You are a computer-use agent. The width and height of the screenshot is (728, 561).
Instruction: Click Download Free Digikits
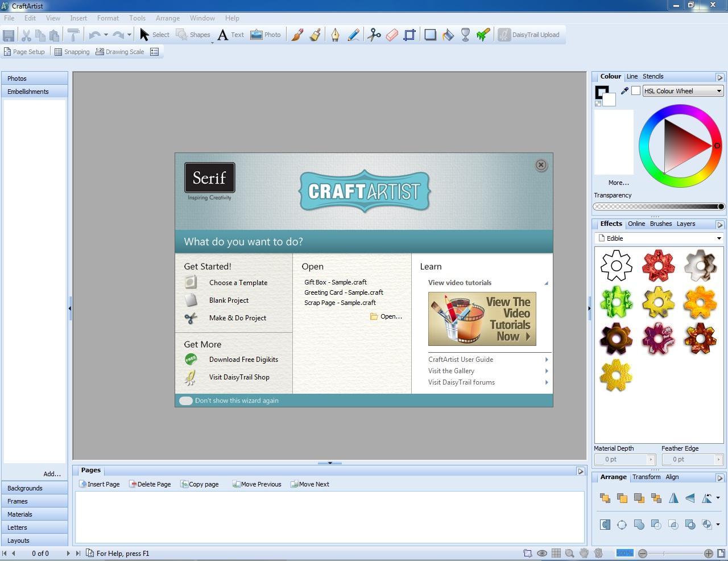pyautogui.click(x=243, y=360)
